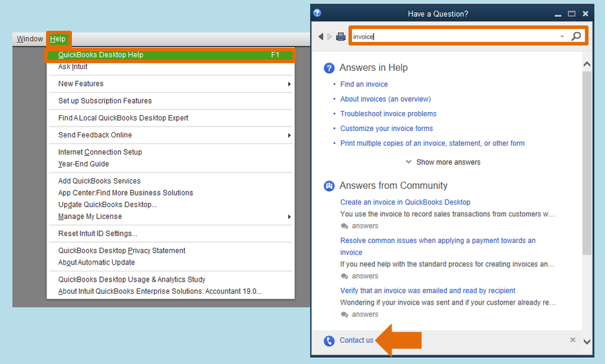The image size is (605, 364).
Task: Open the search history dropdown arrow
Action: coord(562,36)
